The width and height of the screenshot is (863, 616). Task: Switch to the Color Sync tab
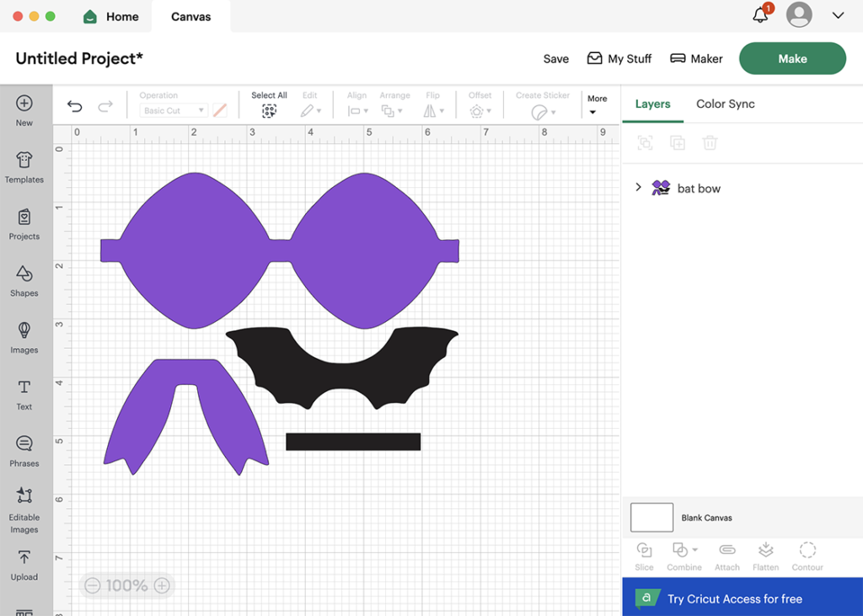click(x=726, y=104)
